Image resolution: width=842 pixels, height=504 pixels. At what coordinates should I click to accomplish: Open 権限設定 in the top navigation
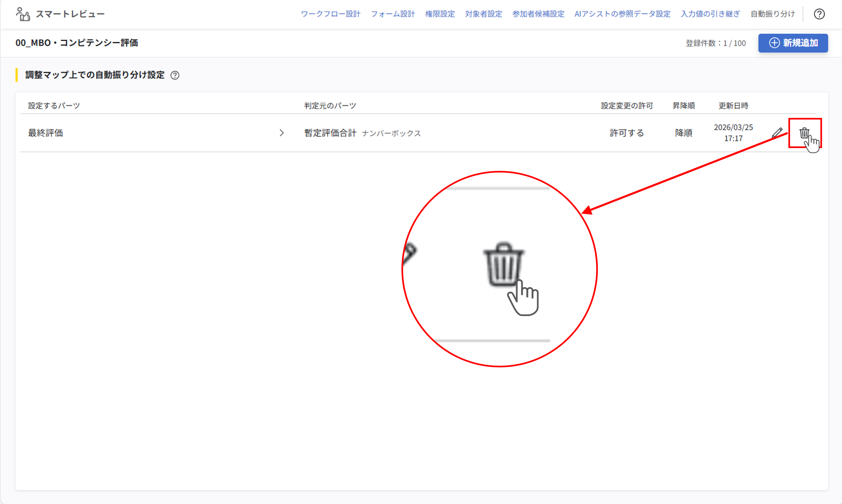tap(440, 14)
